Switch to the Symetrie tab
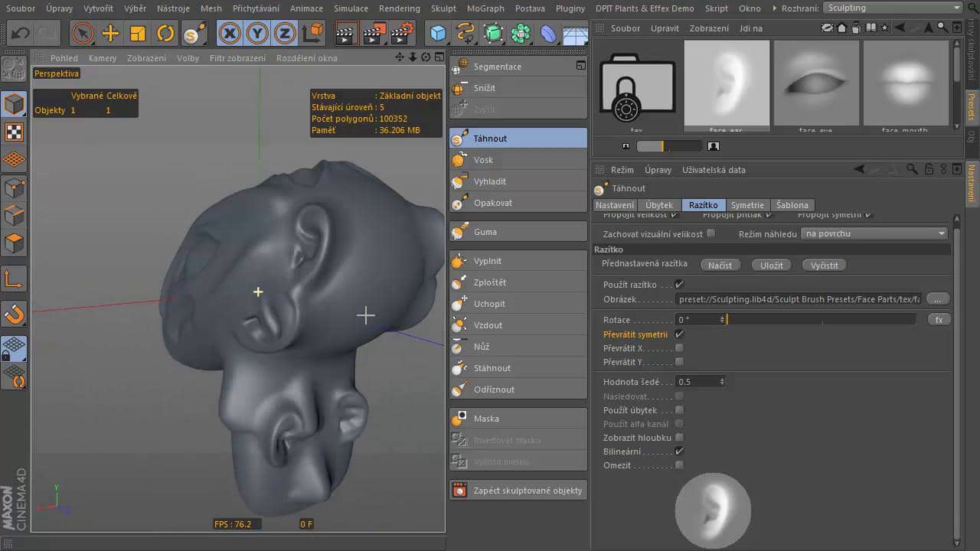 click(x=747, y=205)
